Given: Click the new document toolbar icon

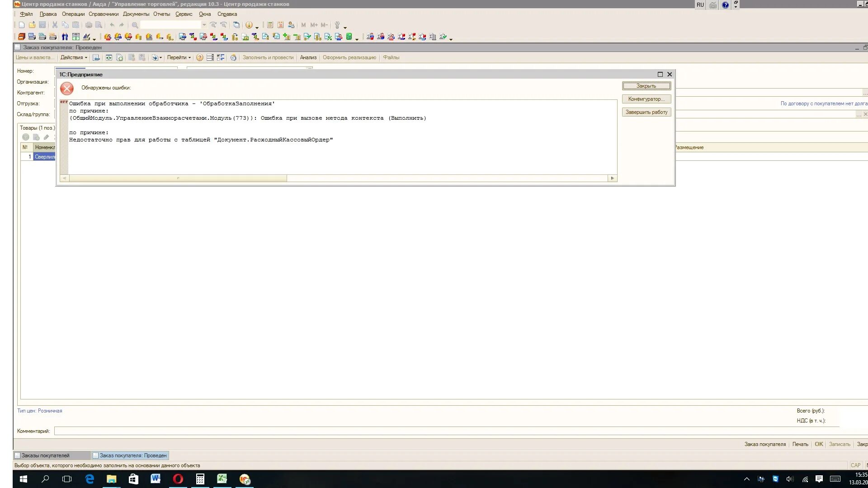Looking at the screenshot, I should coord(21,25).
